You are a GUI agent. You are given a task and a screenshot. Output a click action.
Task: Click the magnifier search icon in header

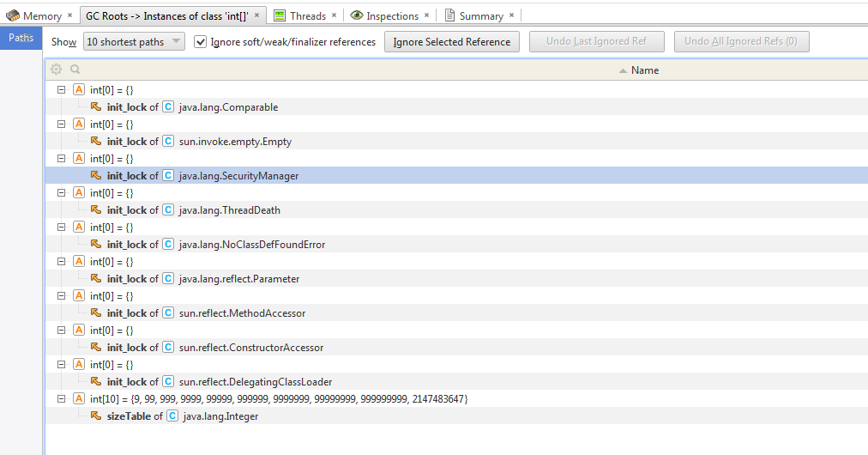point(75,70)
